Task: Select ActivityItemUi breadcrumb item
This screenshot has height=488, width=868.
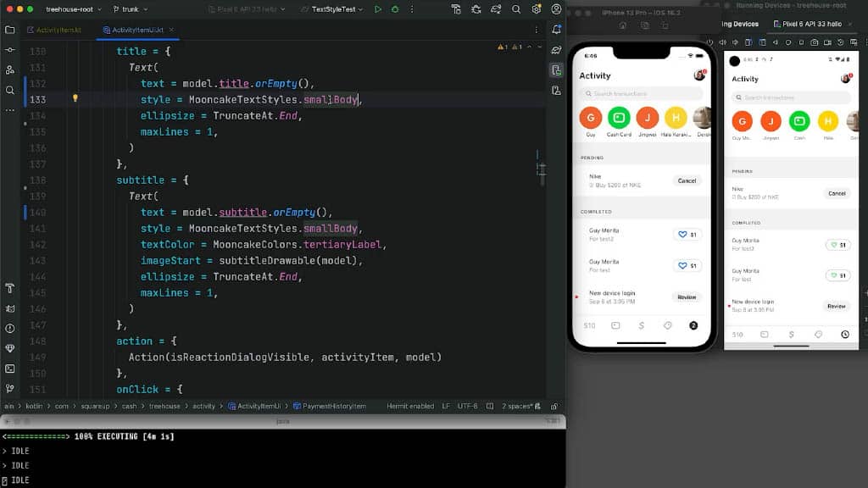Action: point(254,406)
